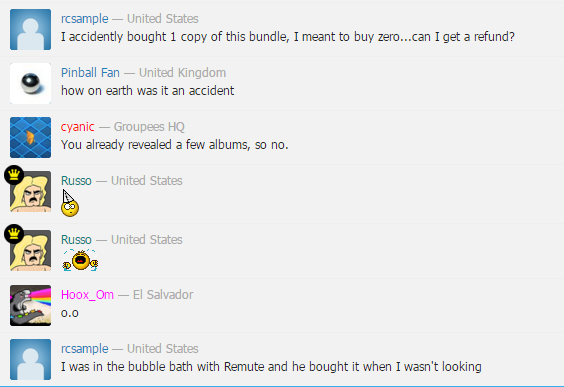The height and width of the screenshot is (387, 564).
Task: Click the crown badge on Russo's second message
Action: [14, 234]
